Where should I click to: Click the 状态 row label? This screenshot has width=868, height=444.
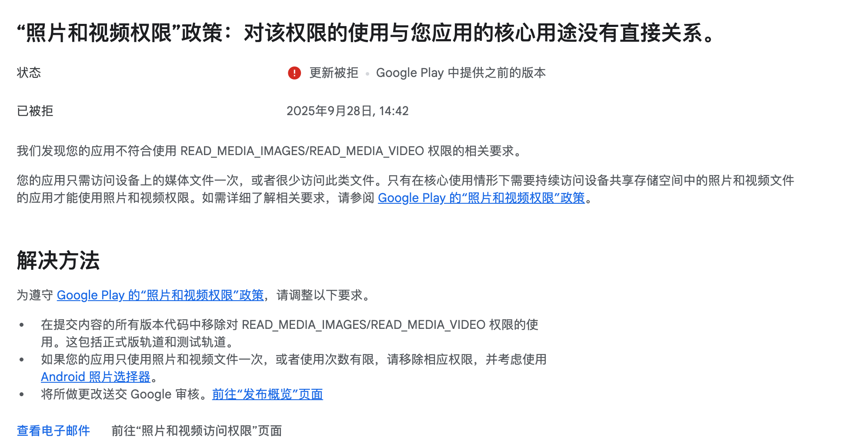click(29, 73)
